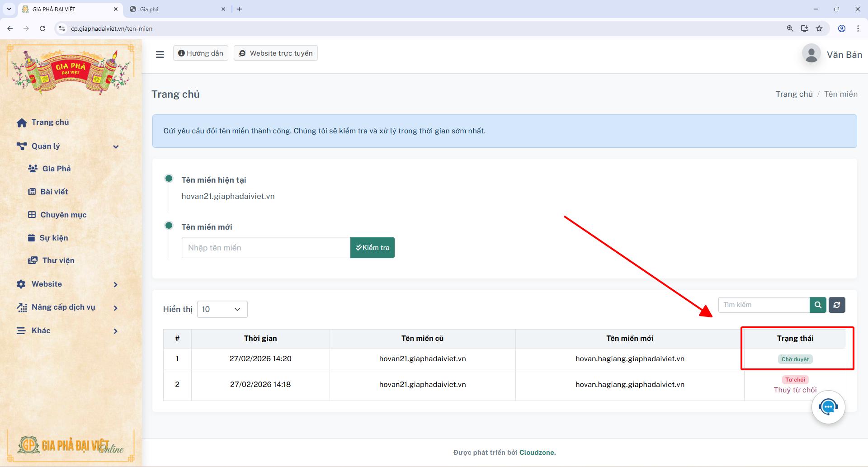Click the Website gear icon
Viewport: 868px width, 467px height.
tap(21, 284)
